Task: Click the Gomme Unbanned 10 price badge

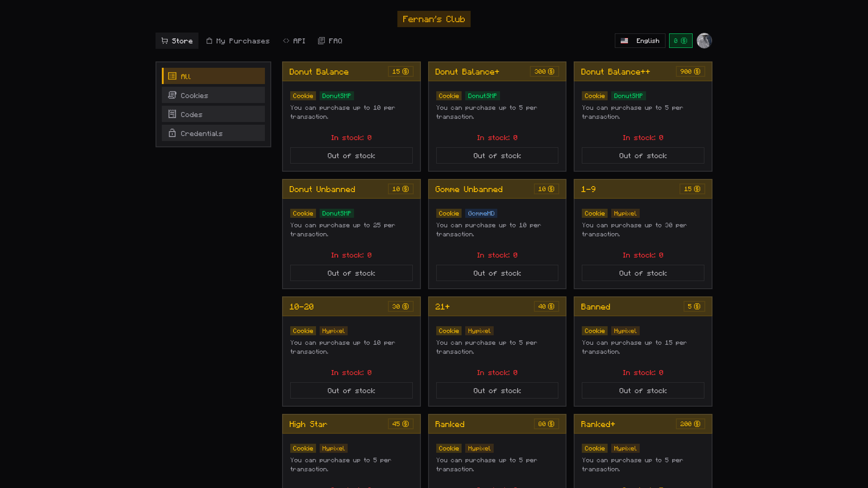Action: pos(546,189)
